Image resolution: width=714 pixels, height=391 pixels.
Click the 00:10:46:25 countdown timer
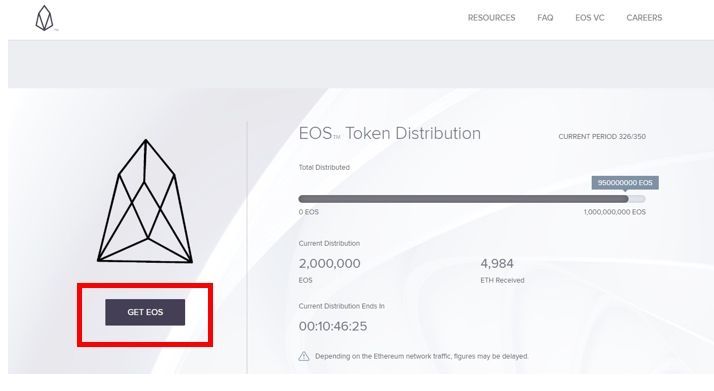(333, 326)
